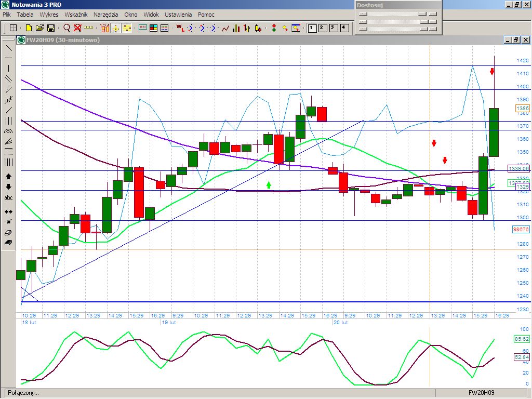Open the Narzędzia menu
This screenshot has width=532, height=399.
tap(106, 15)
